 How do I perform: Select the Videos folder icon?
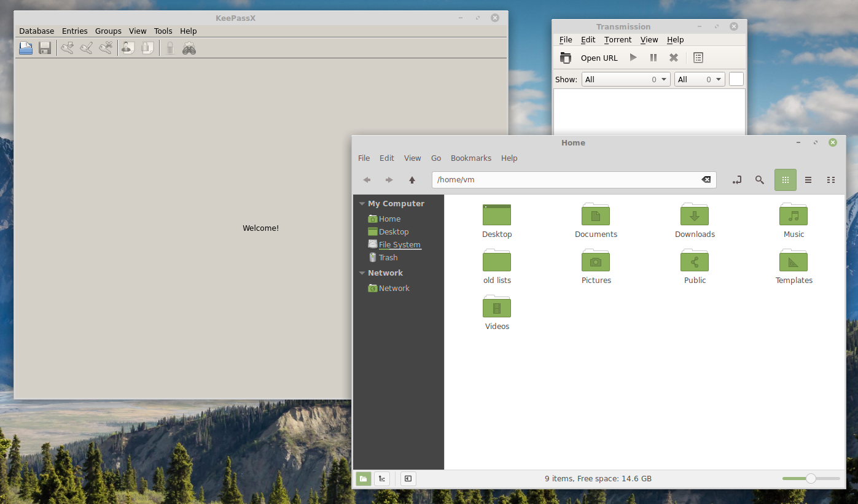tap(497, 307)
